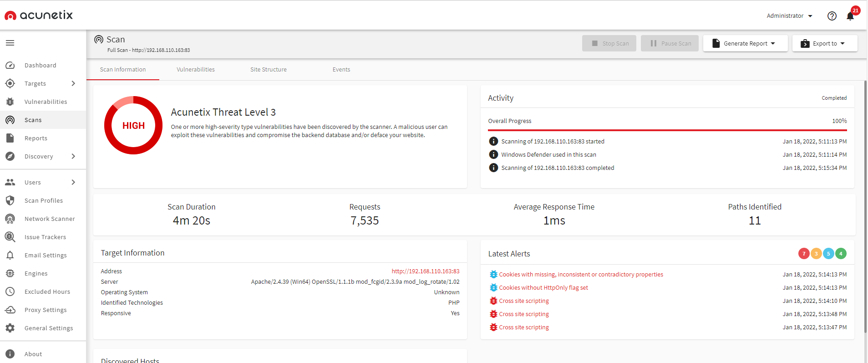Open Cookies without HttpOnly flag set alert
This screenshot has height=363, width=868.
point(543,287)
